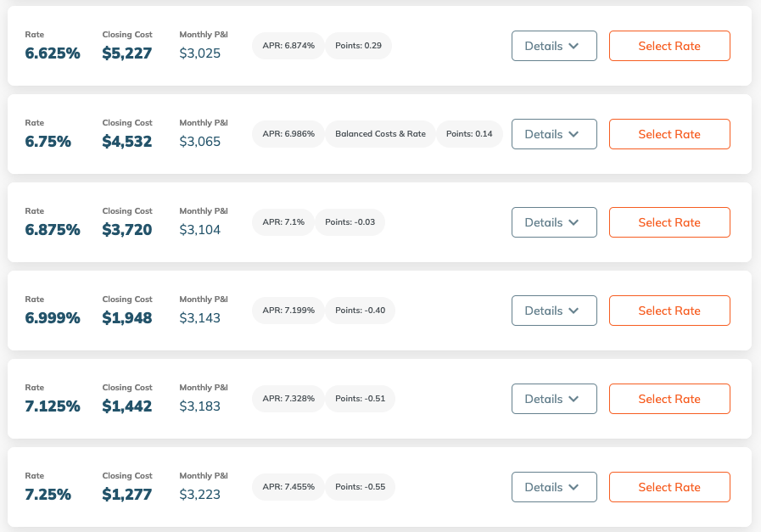
Task: Click the $5,227 closing cost amount
Action: [x=127, y=53]
